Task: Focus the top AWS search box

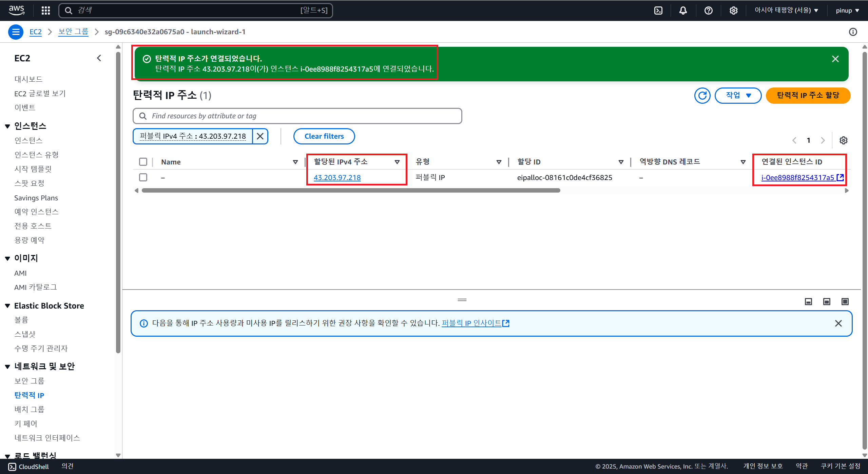Action: 196,11
